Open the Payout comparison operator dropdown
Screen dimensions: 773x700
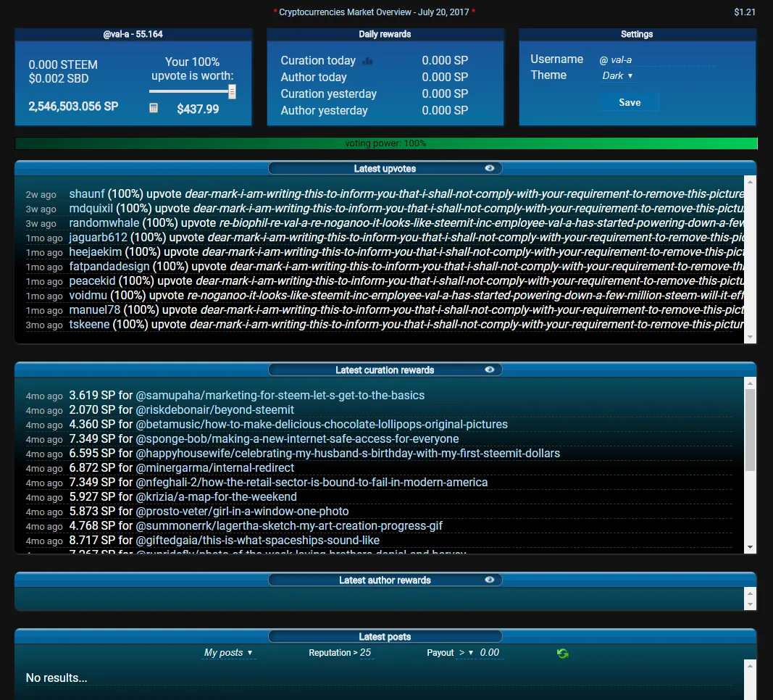click(466, 653)
